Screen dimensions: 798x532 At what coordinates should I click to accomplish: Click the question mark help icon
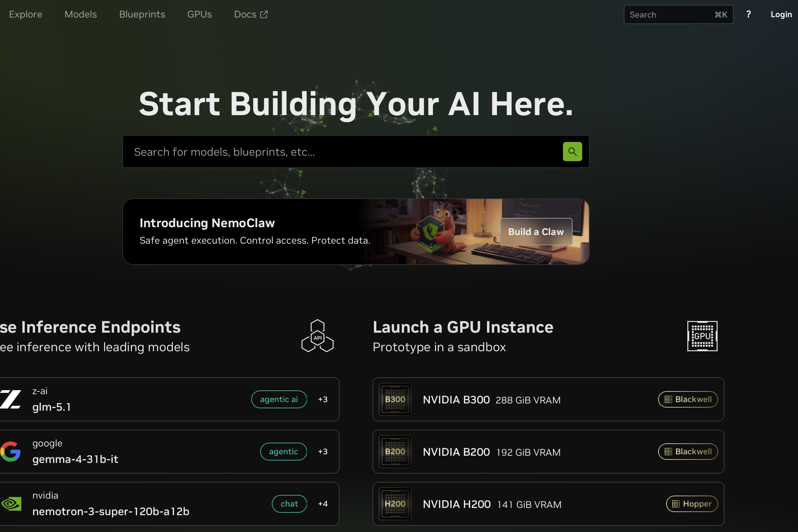coord(749,14)
